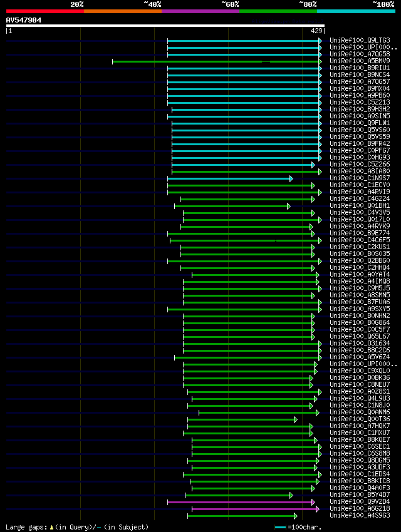Image resolution: width=401 pixels, height=532 pixels.
Task: Select the UniRef100_A8IA80 label
Action: coord(360,171)
